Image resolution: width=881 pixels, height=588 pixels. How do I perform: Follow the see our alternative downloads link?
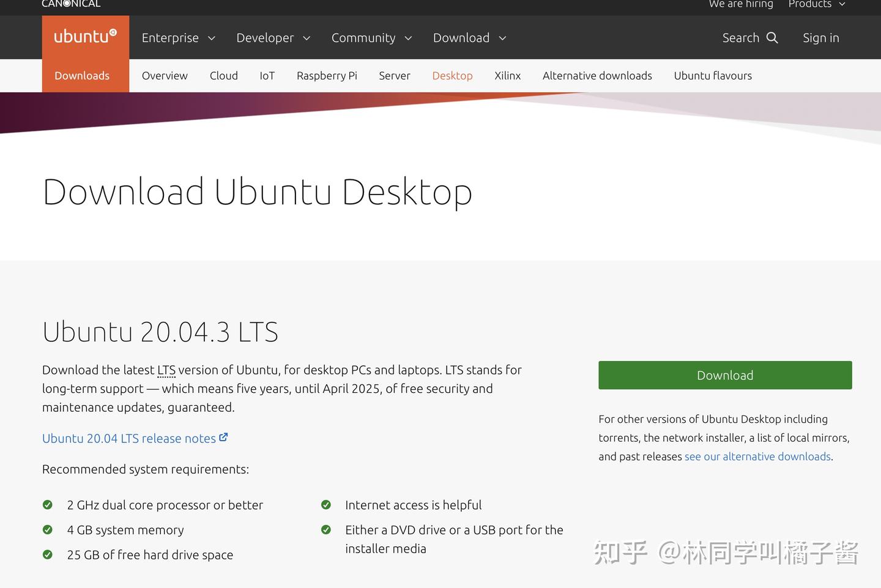pyautogui.click(x=757, y=456)
